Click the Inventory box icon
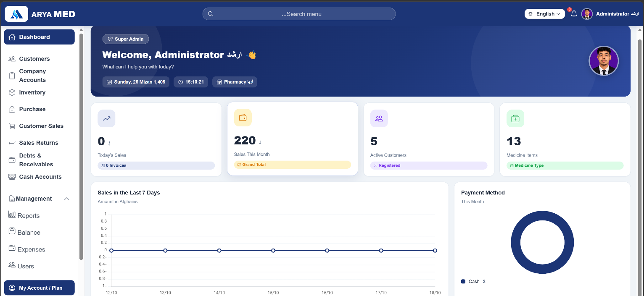The width and height of the screenshot is (644, 296). point(12,92)
